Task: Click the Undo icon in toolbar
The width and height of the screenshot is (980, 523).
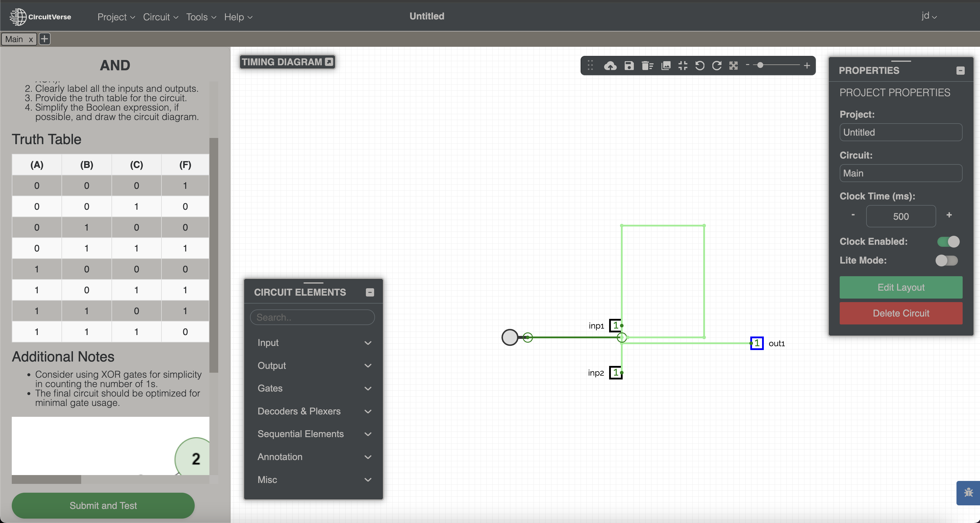Action: coord(700,66)
